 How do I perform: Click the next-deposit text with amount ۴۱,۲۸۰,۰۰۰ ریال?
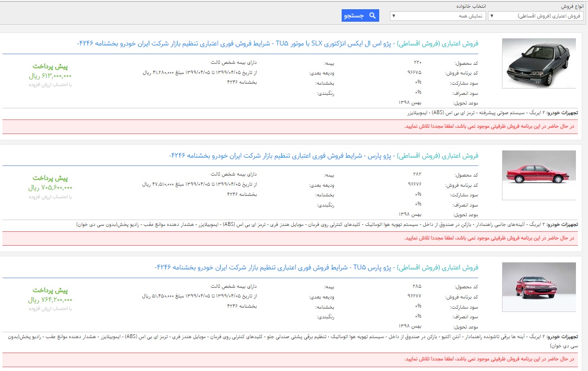coord(200,73)
